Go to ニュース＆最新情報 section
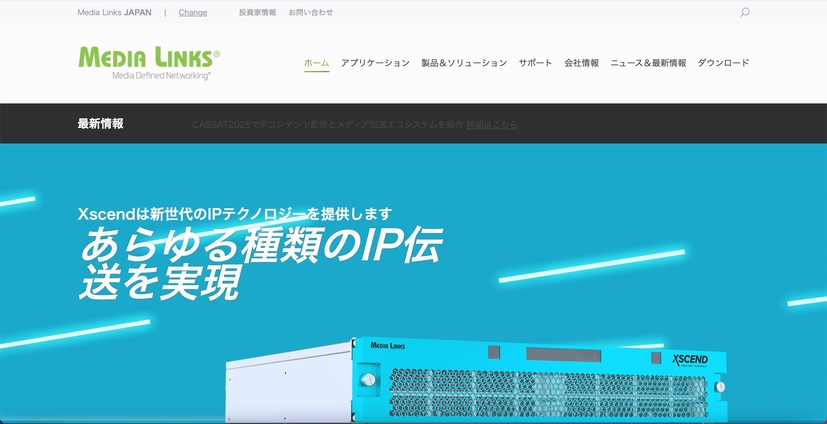 [x=648, y=63]
